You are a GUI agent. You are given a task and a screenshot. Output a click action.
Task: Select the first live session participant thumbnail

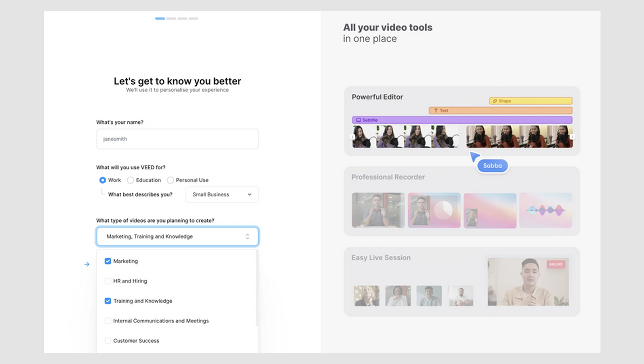367,295
